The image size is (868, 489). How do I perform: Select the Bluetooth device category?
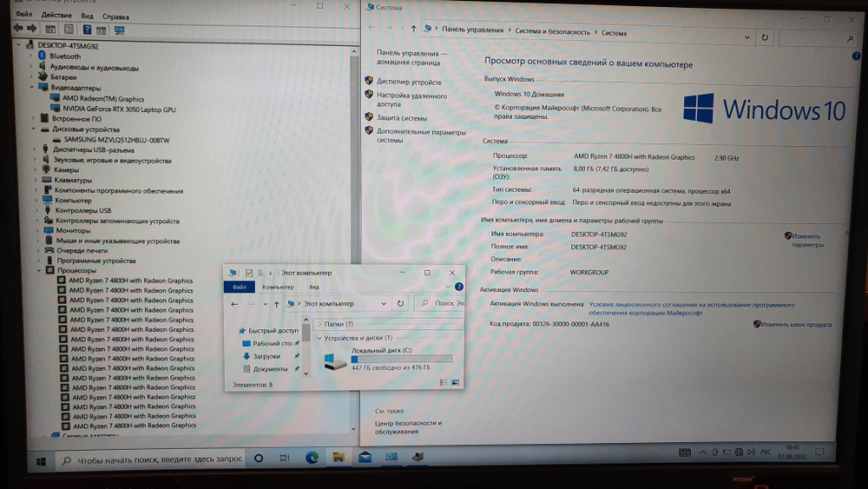(x=65, y=56)
